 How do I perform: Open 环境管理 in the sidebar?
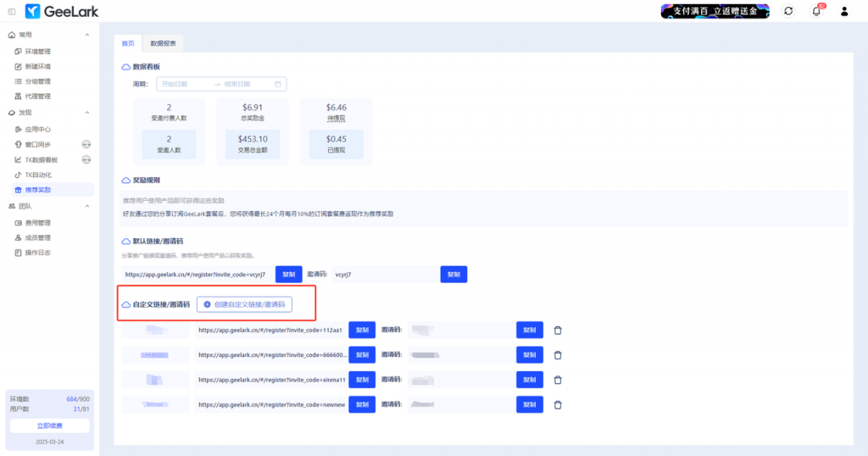(37, 52)
